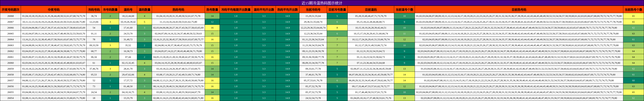Click current cold numbers 12,23,29,36,55,64,66,74

[313, 28]
